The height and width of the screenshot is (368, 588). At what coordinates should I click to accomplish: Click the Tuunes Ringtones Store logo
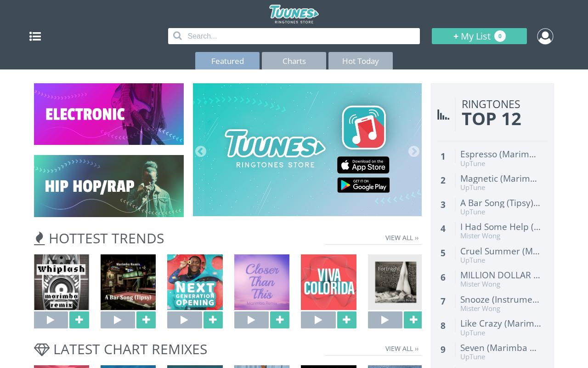click(294, 14)
